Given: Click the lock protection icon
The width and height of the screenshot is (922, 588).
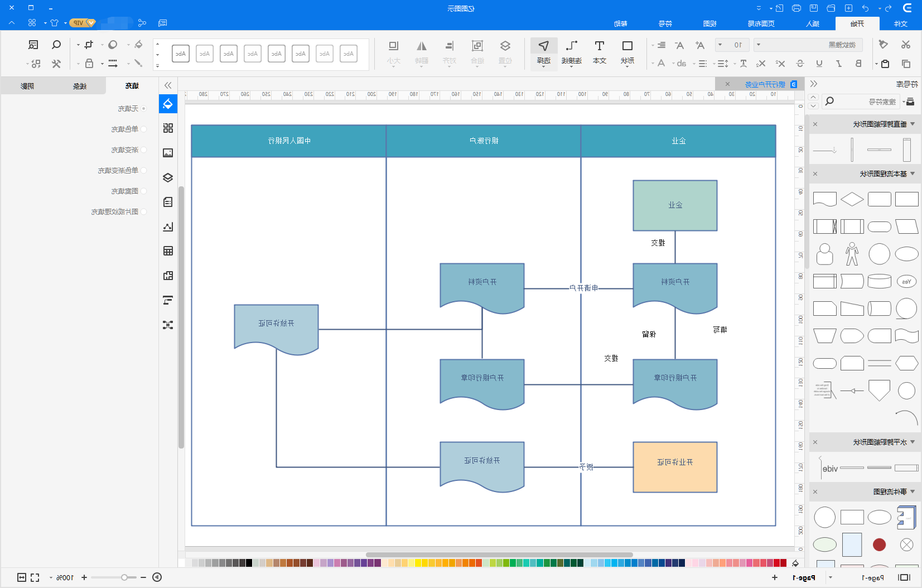Looking at the screenshot, I should click(89, 64).
